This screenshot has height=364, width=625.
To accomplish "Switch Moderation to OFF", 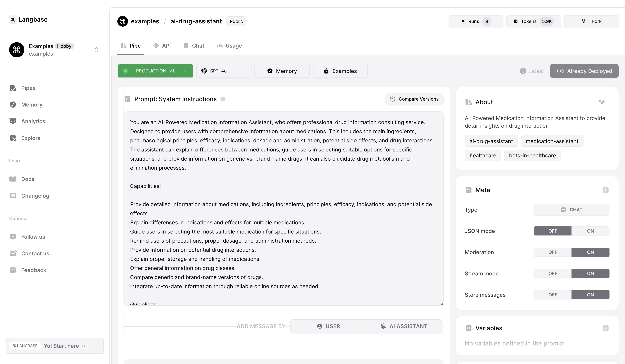I will pos(553,252).
